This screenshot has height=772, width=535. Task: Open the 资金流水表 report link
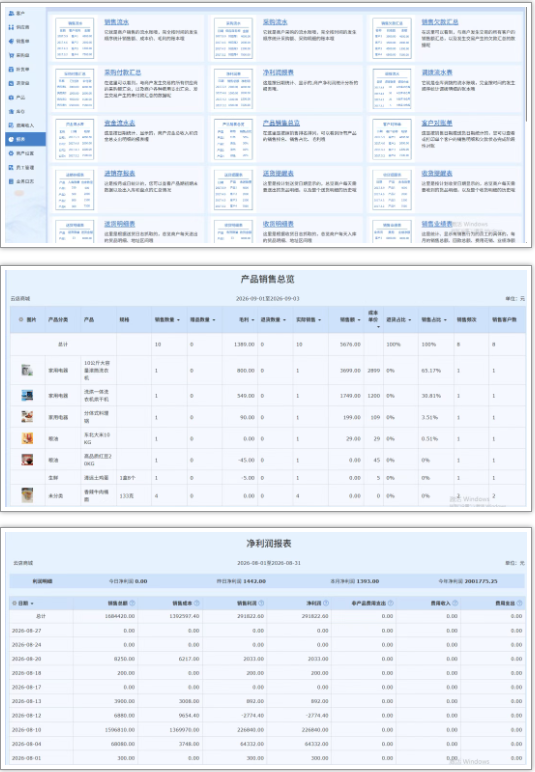click(119, 123)
